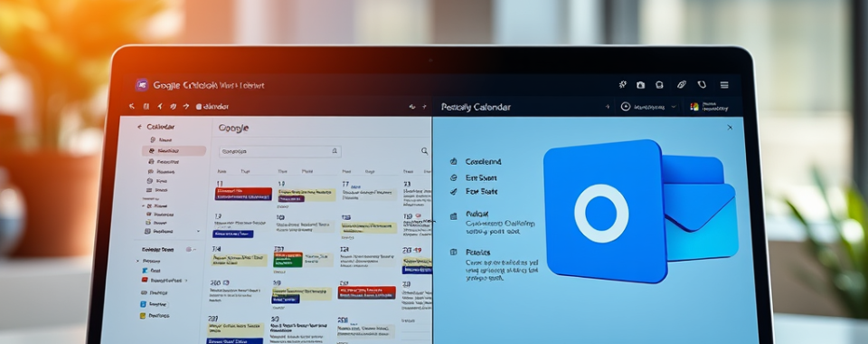Select day number 17 in the calendar grid

pyautogui.click(x=345, y=184)
